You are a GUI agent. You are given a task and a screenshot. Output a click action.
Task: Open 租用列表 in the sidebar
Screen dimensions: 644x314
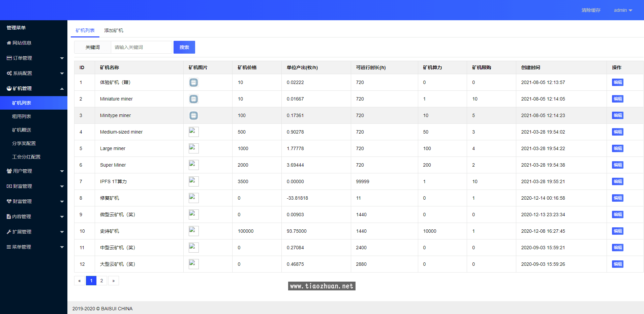click(22, 116)
